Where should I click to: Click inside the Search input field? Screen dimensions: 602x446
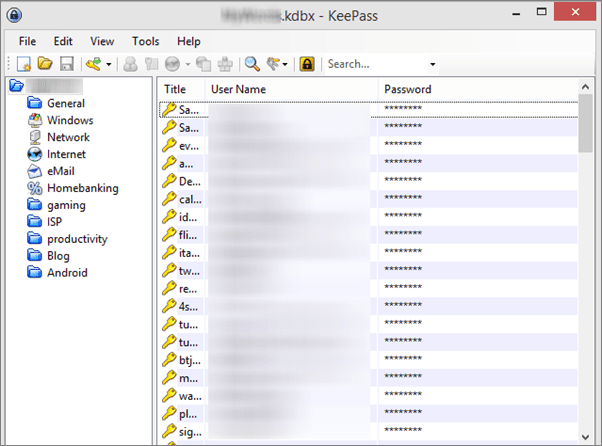(x=376, y=64)
